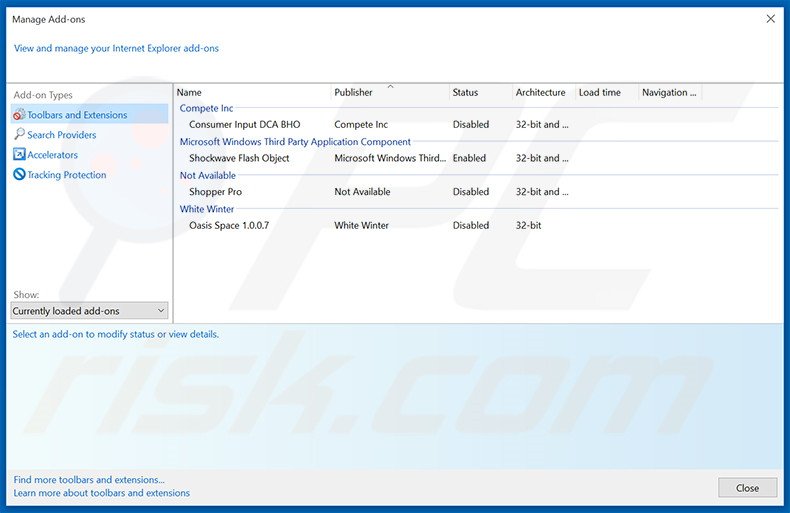The width and height of the screenshot is (790, 513).
Task: Close the Manage Add-ons window
Action: [x=770, y=18]
